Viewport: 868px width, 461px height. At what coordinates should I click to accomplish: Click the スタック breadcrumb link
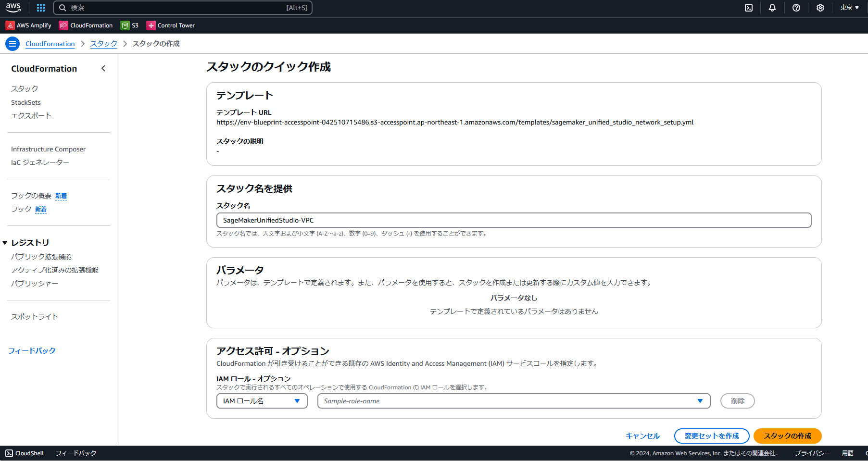tap(104, 44)
